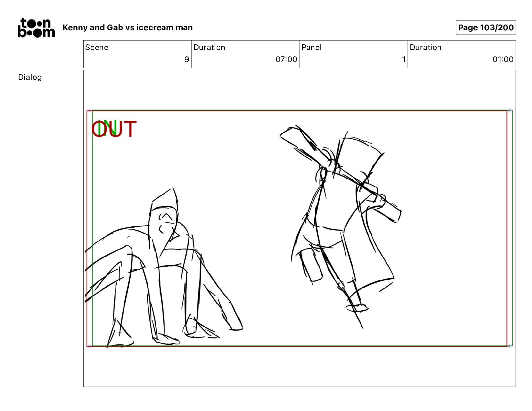The image size is (532, 411).
Task: Click the Duration label beside Scene
Action: coord(209,47)
